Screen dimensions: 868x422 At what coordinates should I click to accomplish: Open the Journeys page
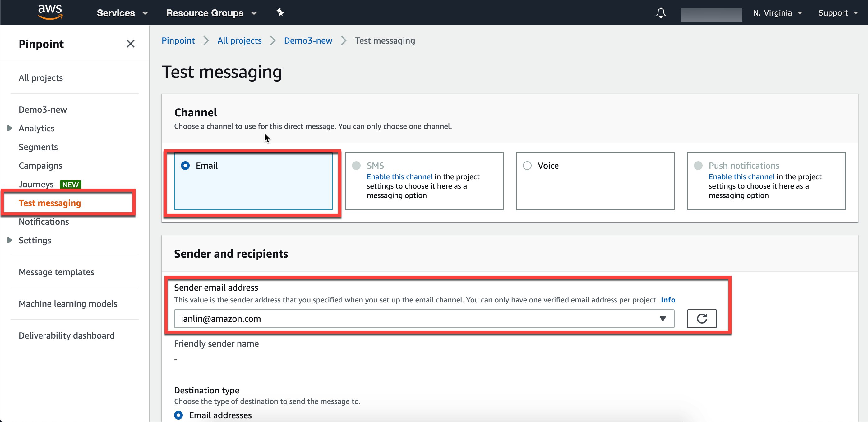pyautogui.click(x=36, y=184)
